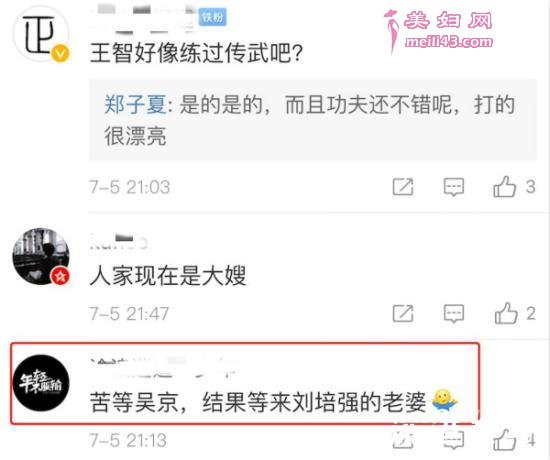Like the 苦等吴京 comment
550x460 pixels.
(504, 439)
